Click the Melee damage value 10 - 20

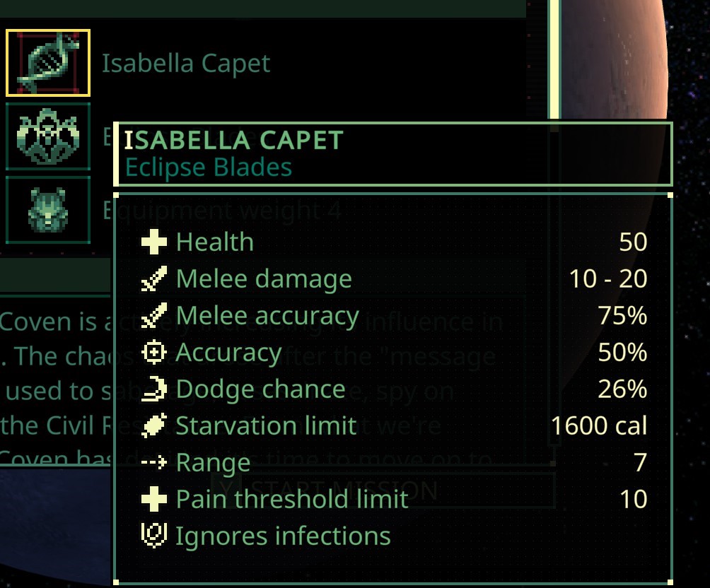click(x=608, y=279)
